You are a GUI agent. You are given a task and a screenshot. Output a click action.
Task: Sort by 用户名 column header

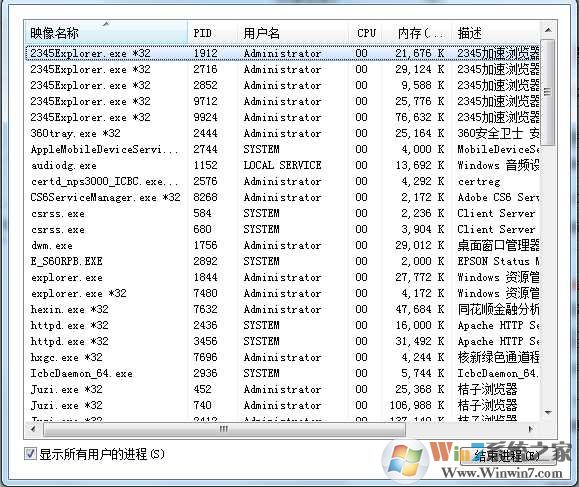tap(292, 33)
